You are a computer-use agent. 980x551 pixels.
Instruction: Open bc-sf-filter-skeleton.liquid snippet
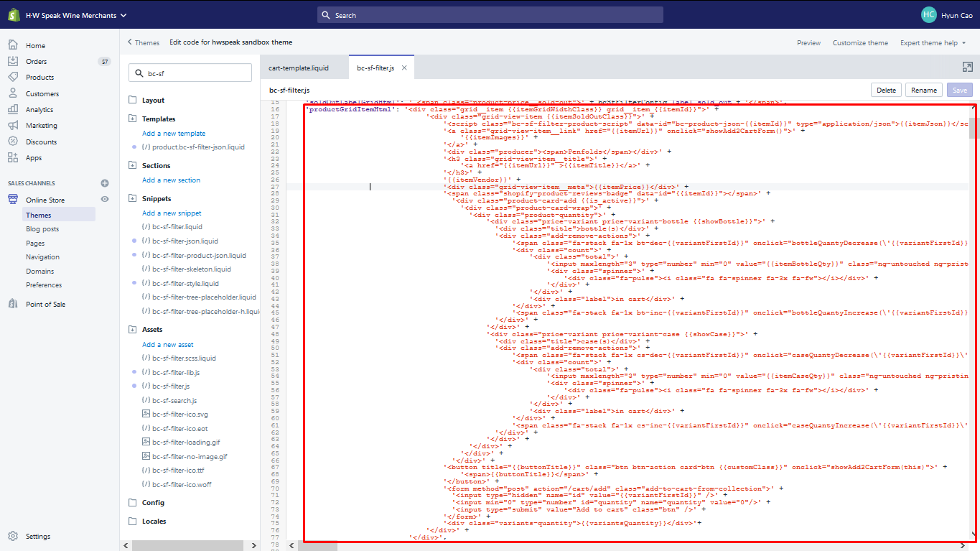pos(187,269)
